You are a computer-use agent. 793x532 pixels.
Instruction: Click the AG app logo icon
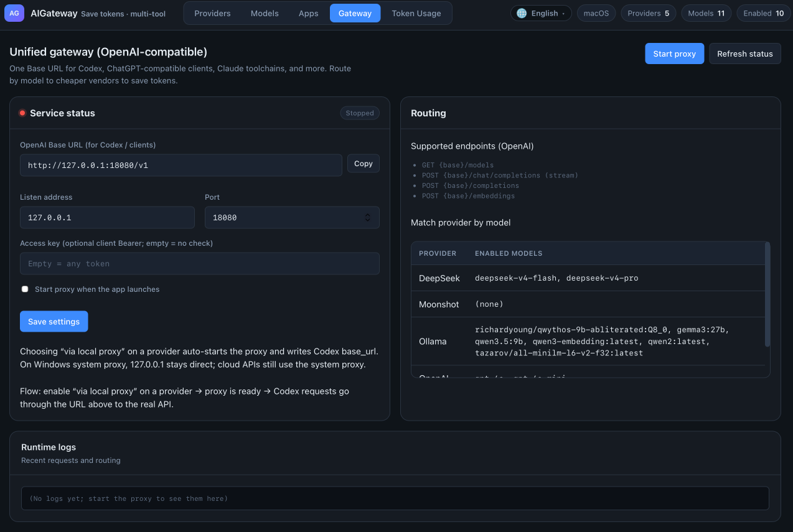[14, 12]
